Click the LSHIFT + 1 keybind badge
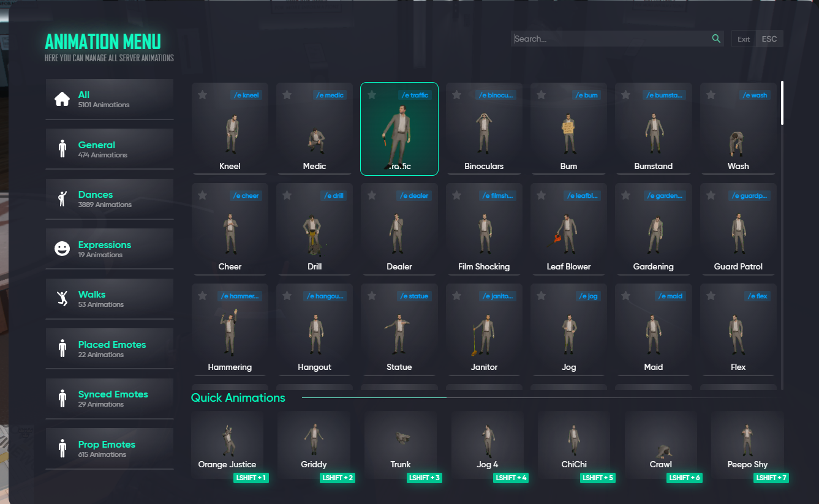The image size is (819, 504). tap(251, 478)
